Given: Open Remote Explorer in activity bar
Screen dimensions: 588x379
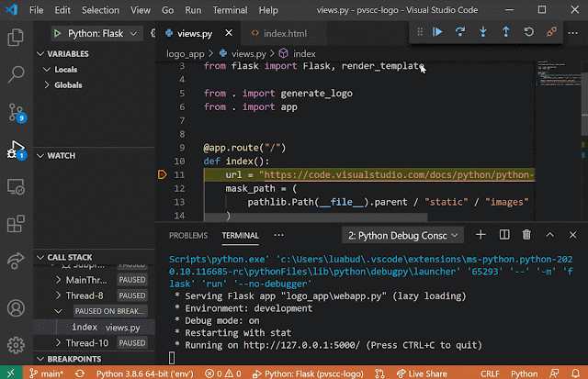Looking at the screenshot, I should [x=16, y=186].
